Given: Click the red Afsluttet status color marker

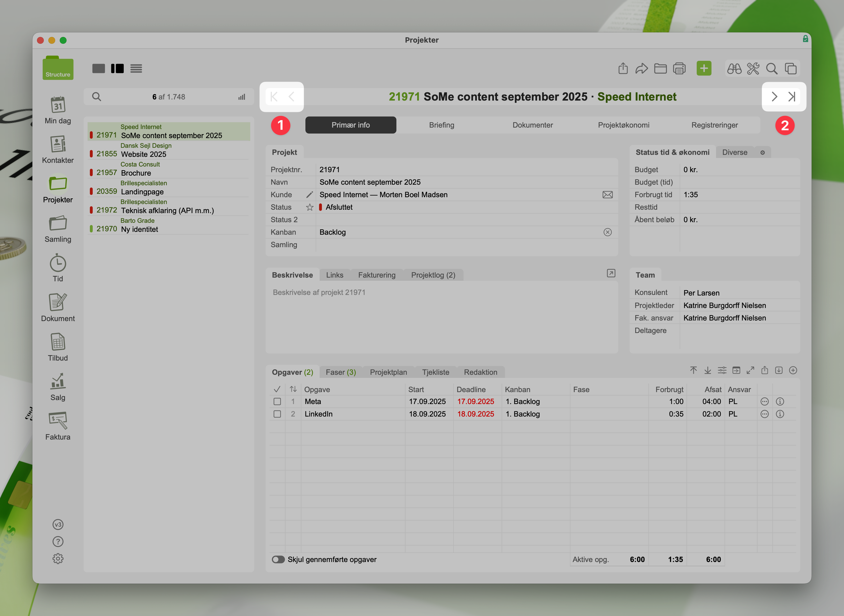Looking at the screenshot, I should coord(320,207).
